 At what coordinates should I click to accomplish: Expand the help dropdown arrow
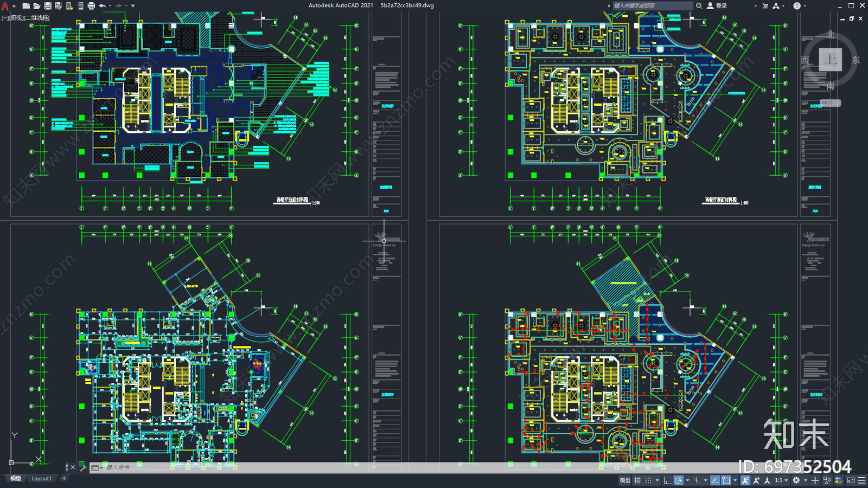click(805, 5)
